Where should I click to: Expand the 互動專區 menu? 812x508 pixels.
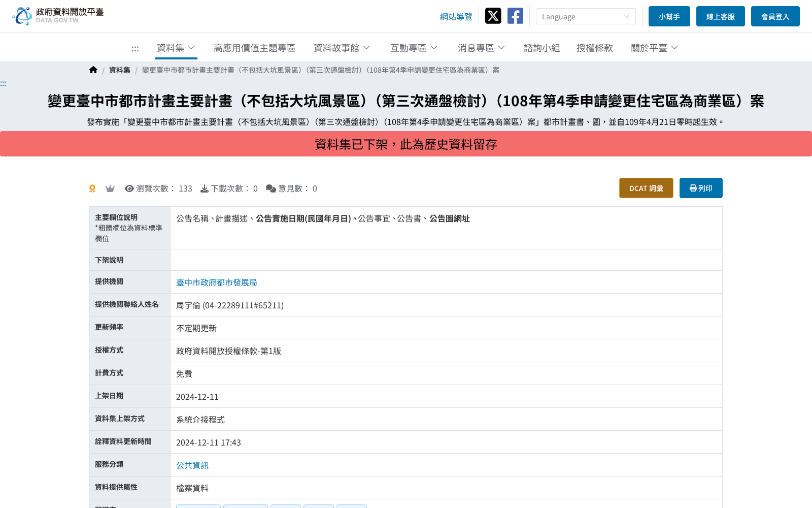coord(414,48)
